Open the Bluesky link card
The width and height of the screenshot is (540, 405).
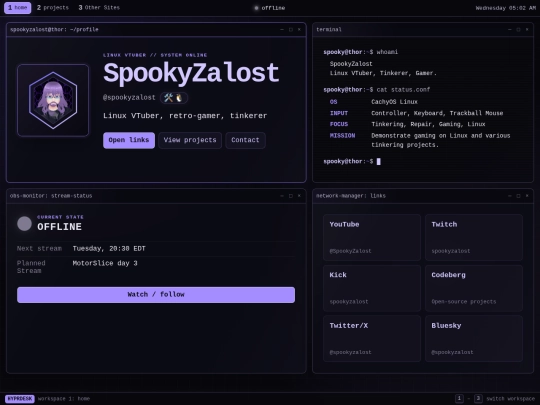pyautogui.click(x=474, y=339)
